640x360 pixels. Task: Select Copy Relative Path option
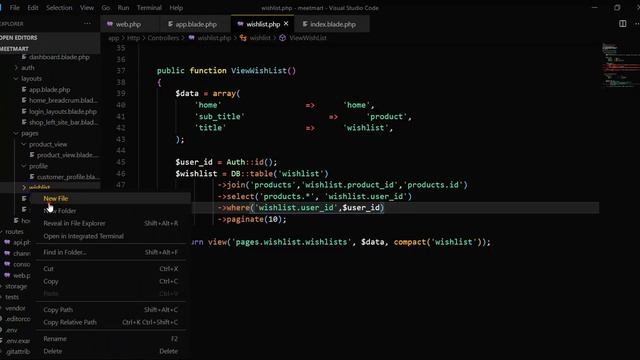[x=111, y=322]
